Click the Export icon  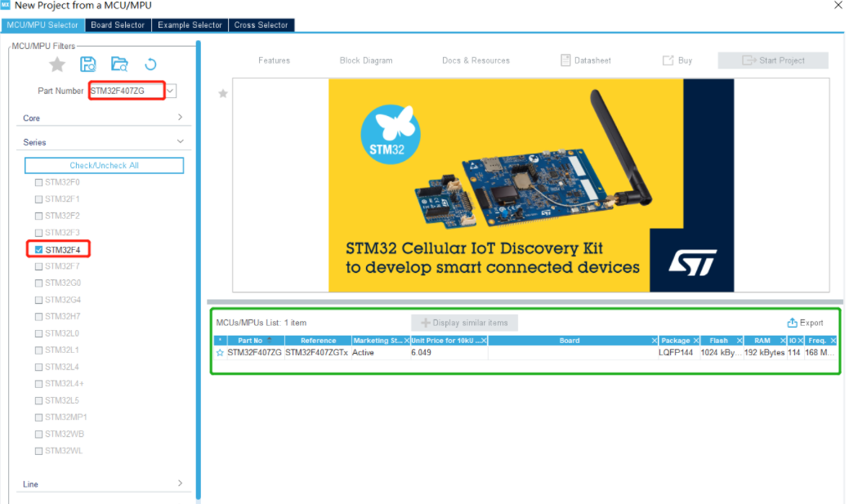(x=792, y=323)
